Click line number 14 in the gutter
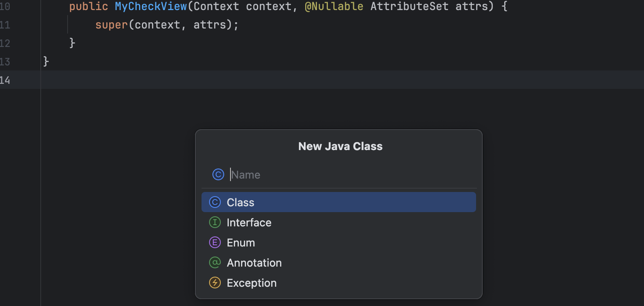 click(5, 80)
